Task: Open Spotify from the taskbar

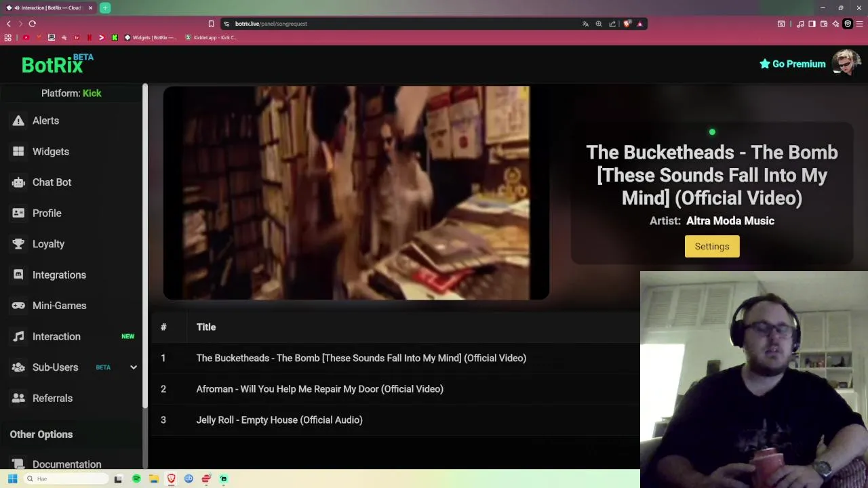Action: (136, 479)
